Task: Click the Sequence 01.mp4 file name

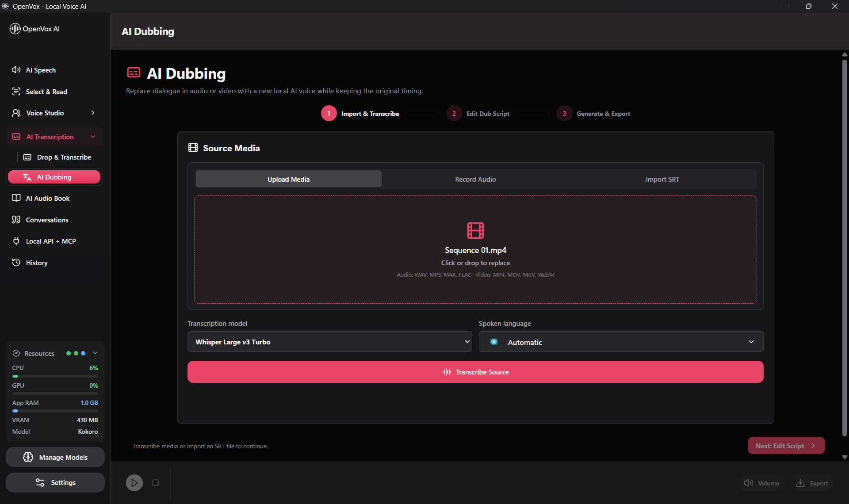Action: click(475, 250)
